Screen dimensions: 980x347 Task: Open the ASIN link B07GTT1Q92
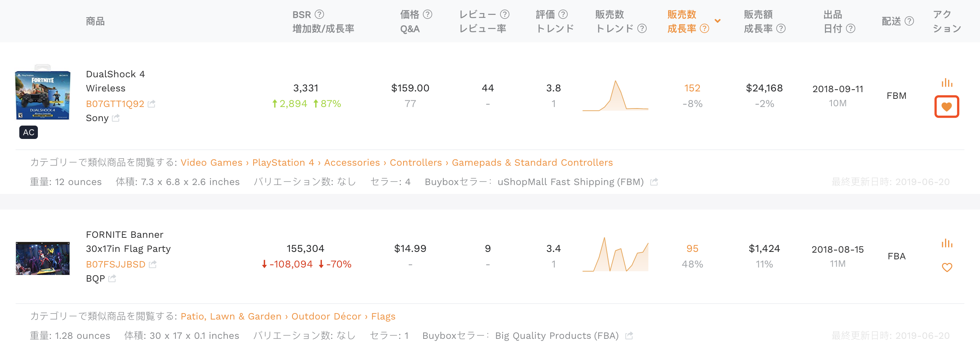point(115,104)
